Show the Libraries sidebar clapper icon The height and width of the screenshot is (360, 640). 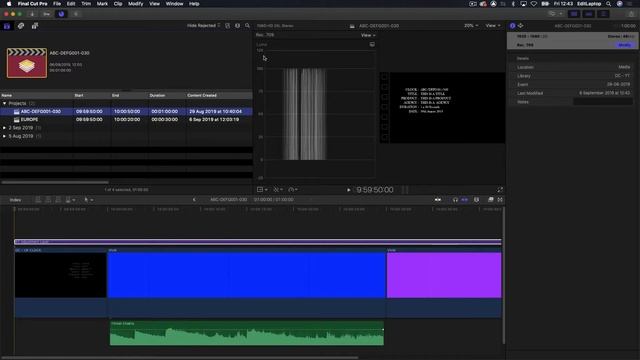click(7, 26)
